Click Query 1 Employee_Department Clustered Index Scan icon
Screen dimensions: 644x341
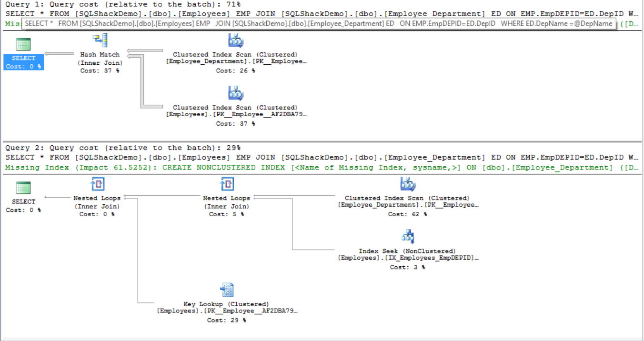pyautogui.click(x=235, y=41)
